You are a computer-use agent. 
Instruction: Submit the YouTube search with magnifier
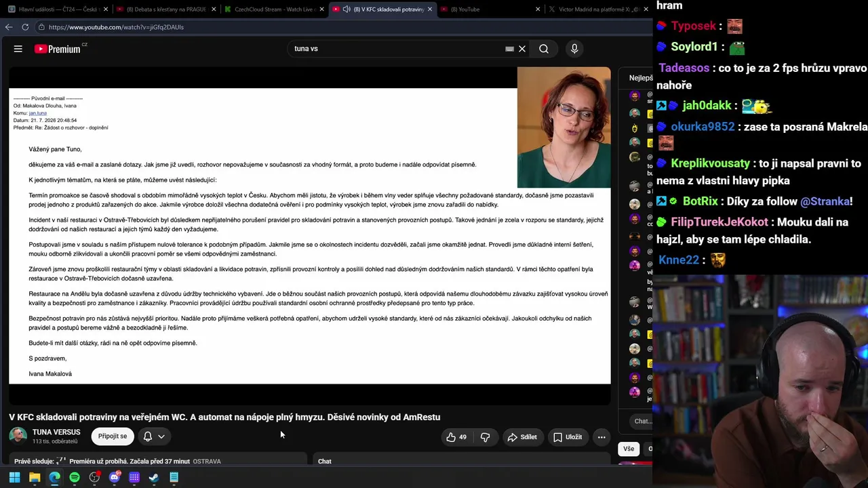pos(544,49)
